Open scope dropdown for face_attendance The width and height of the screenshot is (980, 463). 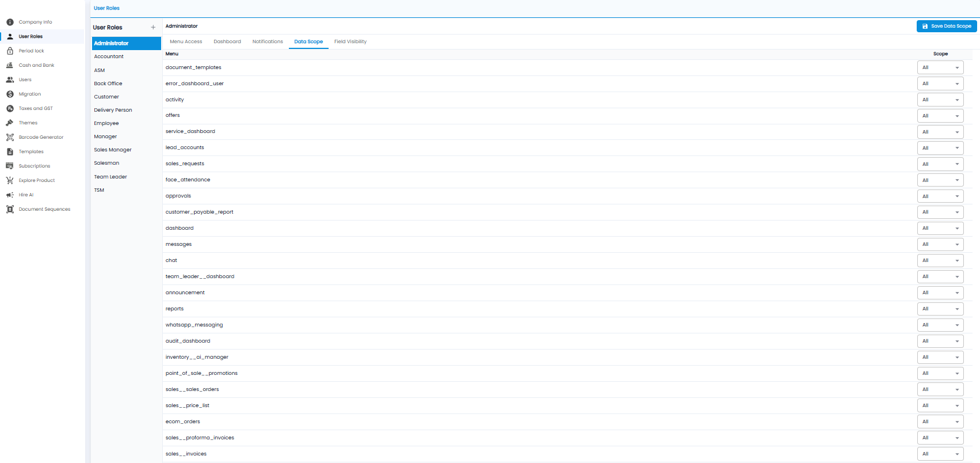[940, 180]
